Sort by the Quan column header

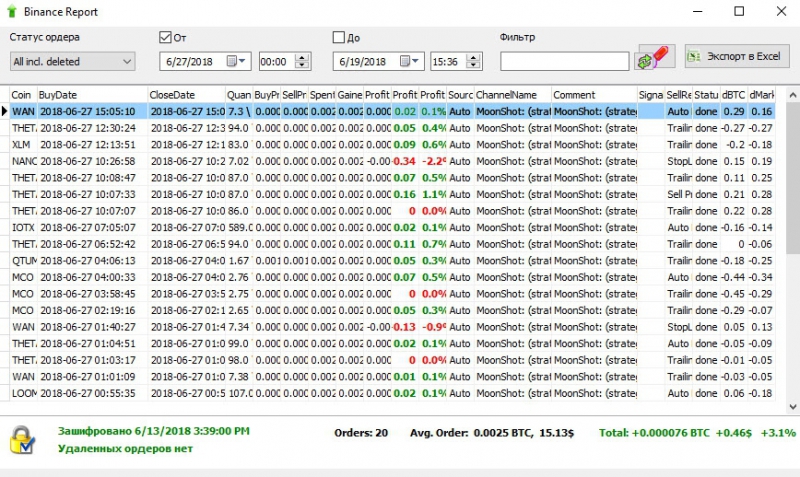point(239,95)
